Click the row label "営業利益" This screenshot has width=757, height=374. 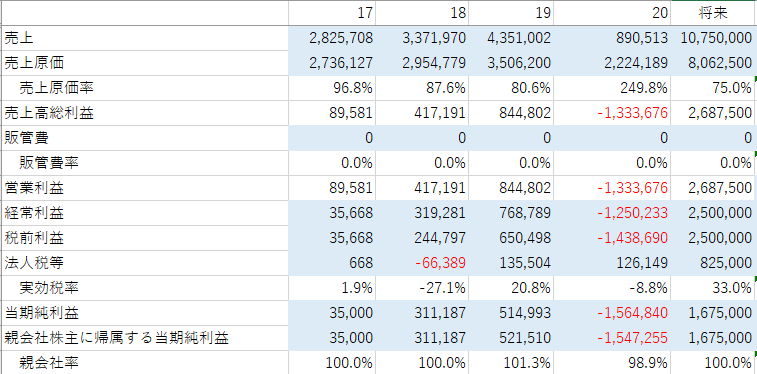(x=34, y=188)
